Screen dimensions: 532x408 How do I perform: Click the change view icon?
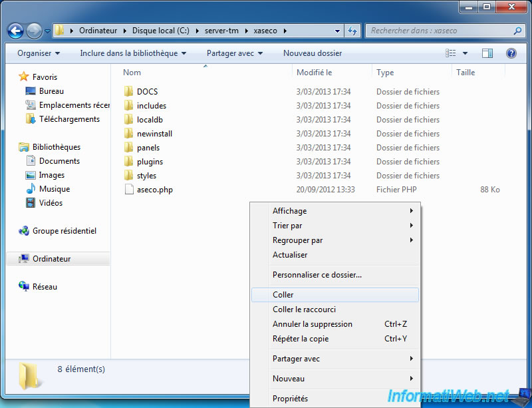[451, 53]
